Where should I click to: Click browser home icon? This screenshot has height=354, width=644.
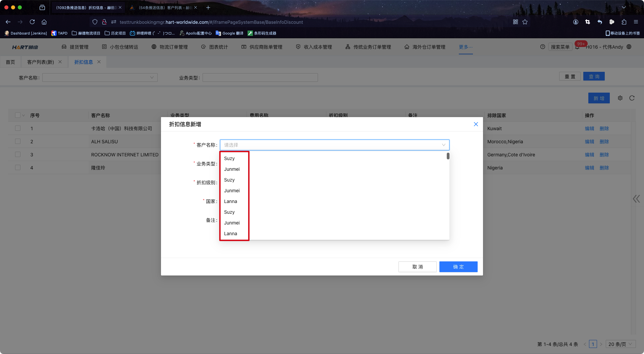pyautogui.click(x=44, y=22)
